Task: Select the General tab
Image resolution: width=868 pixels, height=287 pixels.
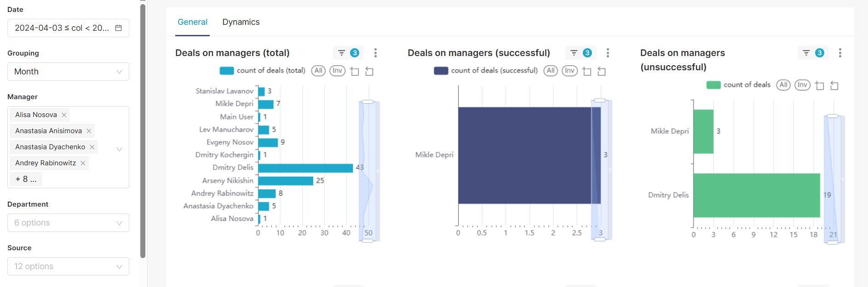Action: (192, 22)
